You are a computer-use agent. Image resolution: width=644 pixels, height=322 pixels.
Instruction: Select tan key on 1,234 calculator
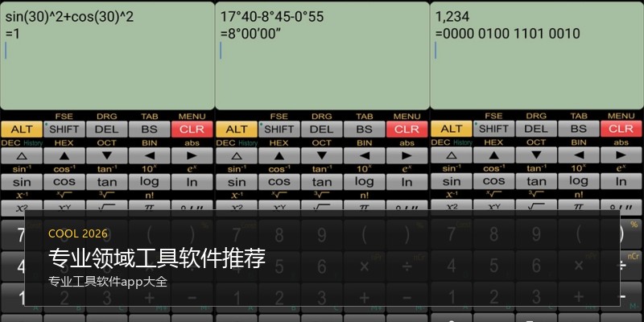536,181
